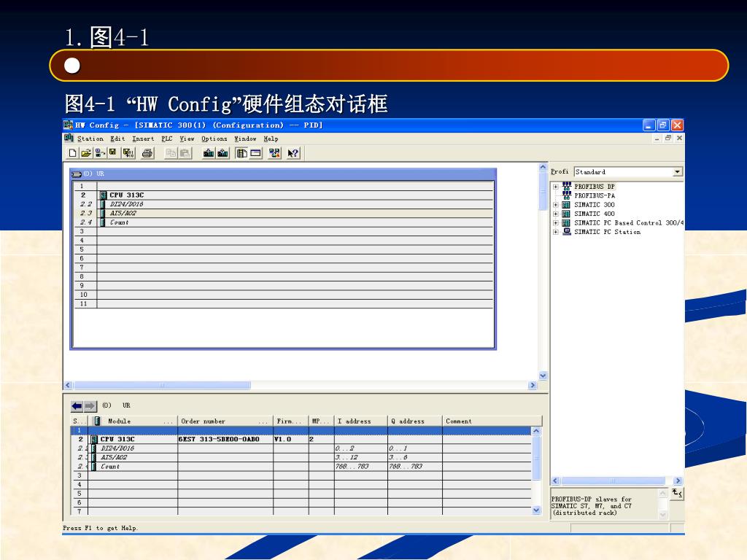Click order number 6ES7 313-5BE00-0AB0 cell
This screenshot has width=747, height=560.
tap(225, 439)
